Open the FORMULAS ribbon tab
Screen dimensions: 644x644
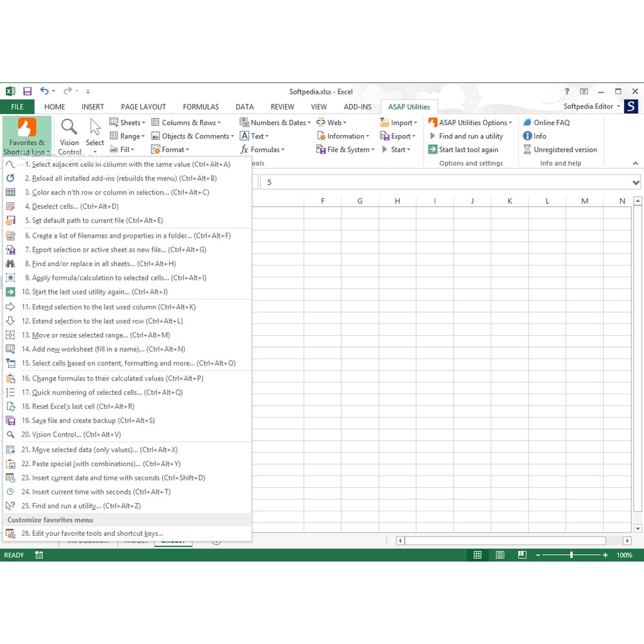coord(201,107)
